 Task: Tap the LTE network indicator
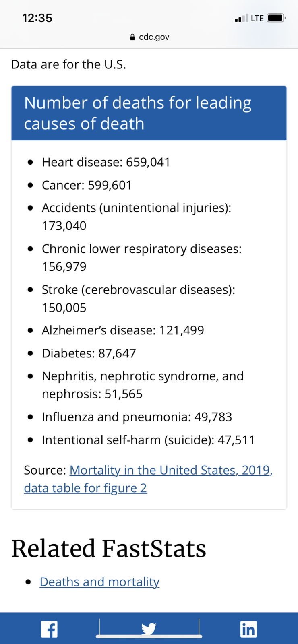pos(257,18)
